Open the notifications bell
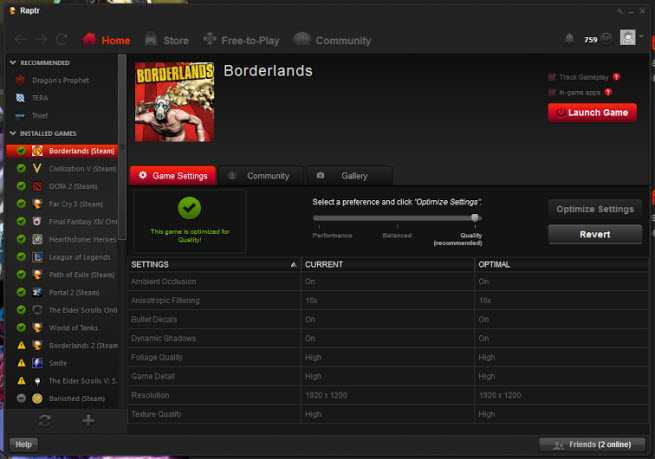The image size is (655, 459). point(569,39)
